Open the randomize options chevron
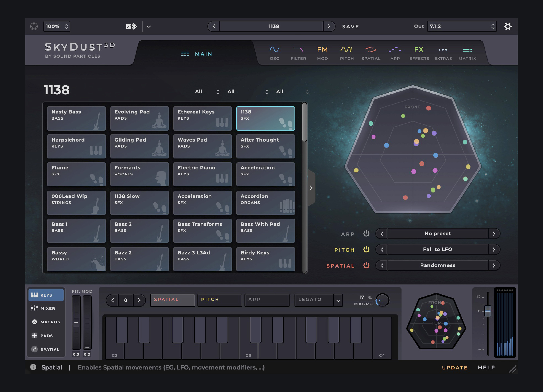543x392 pixels. click(149, 26)
